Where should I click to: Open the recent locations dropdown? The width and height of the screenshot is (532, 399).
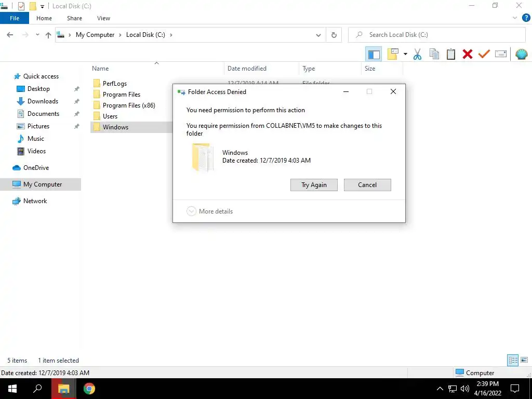coord(37,35)
